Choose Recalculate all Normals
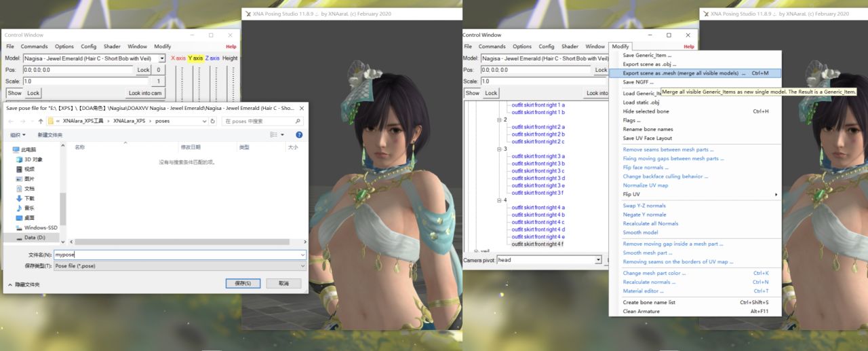 coord(695,223)
